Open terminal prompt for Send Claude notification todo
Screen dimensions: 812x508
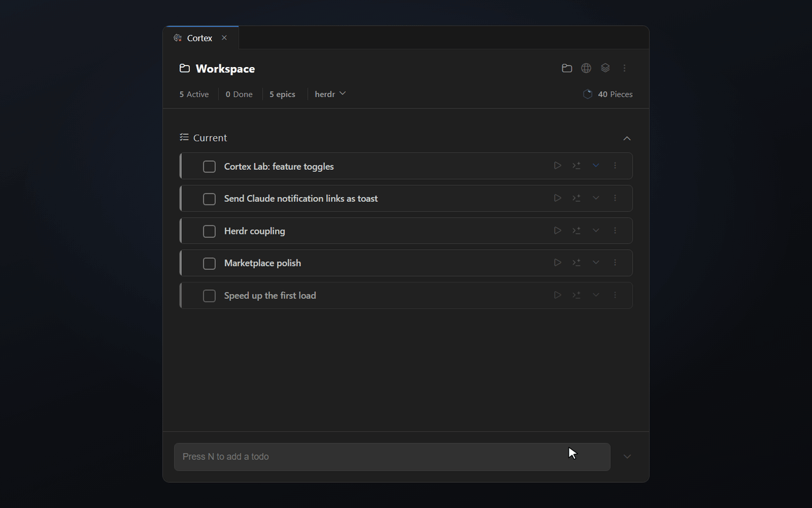tap(577, 198)
